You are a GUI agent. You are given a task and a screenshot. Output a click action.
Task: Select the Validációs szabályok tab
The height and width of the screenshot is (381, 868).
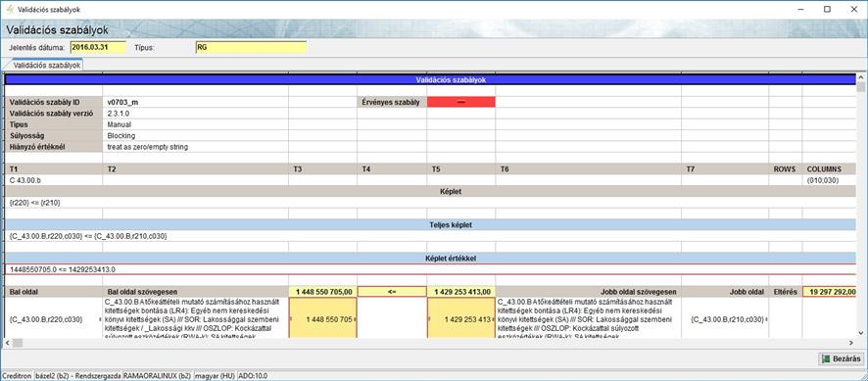pos(46,66)
